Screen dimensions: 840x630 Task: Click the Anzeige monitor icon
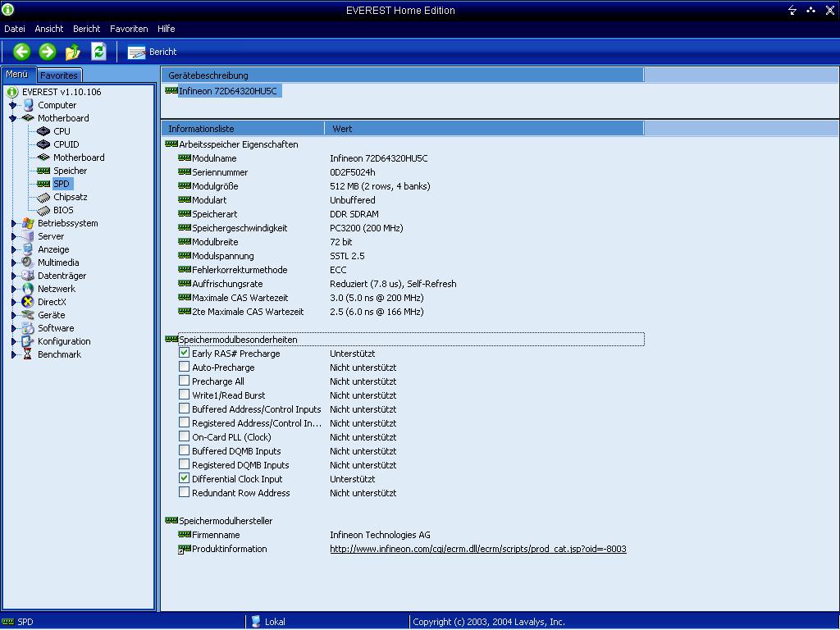click(x=28, y=249)
